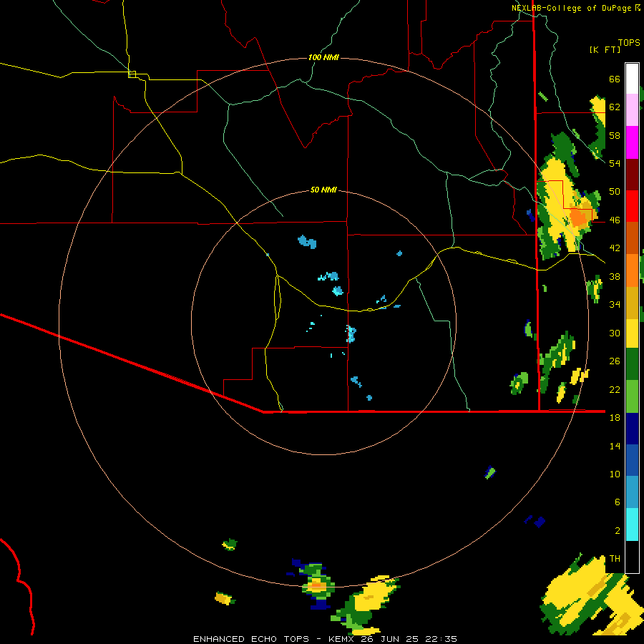Click the orange-centered storm cell on the 100 NMI ring bottom
644x644 pixels.
[317, 585]
